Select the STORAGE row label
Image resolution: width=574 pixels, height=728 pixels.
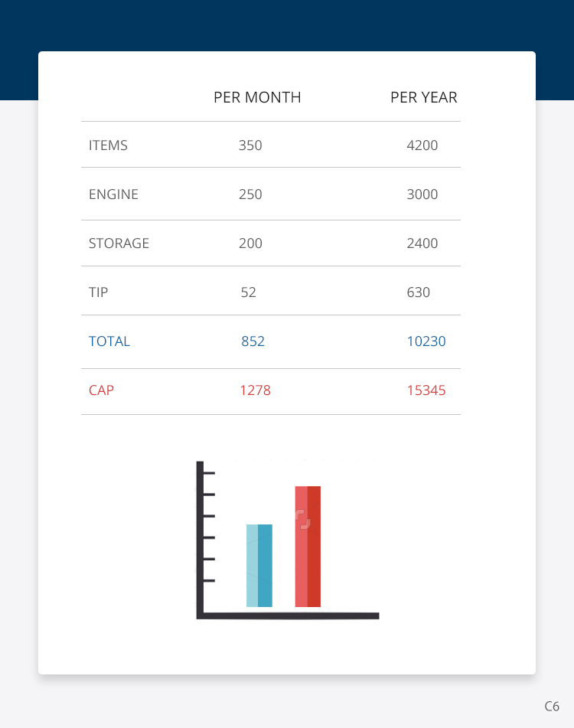coord(119,243)
